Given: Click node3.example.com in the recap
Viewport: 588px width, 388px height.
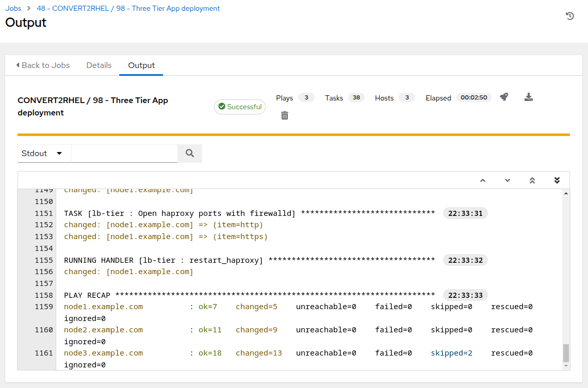Looking at the screenshot, I should [103, 353].
